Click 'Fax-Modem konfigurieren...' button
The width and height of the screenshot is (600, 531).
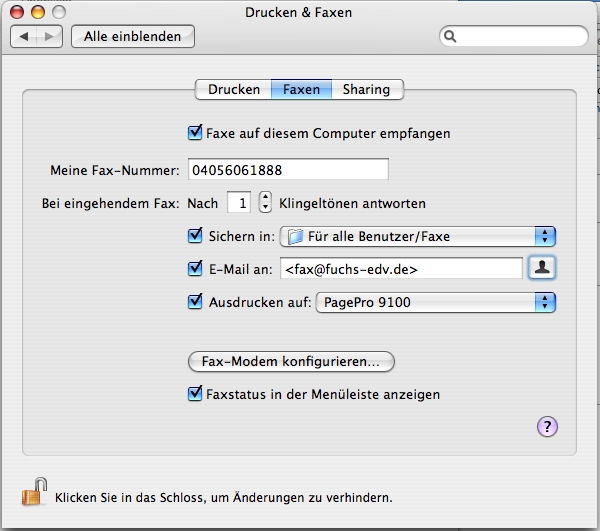(291, 361)
